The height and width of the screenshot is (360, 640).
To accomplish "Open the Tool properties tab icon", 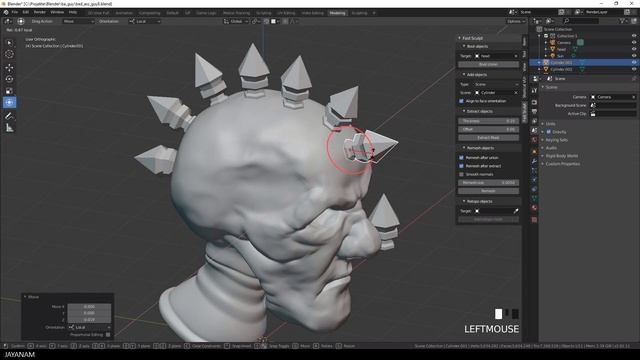I will click(534, 91).
